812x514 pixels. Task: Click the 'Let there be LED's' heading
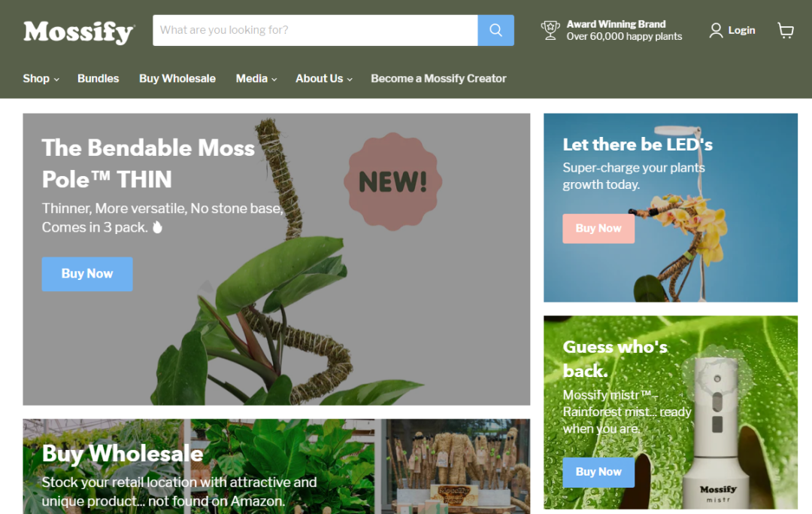(x=638, y=144)
